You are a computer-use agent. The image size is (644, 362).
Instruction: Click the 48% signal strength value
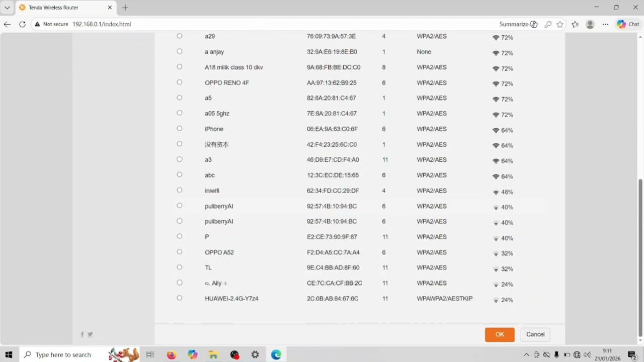pos(507,192)
